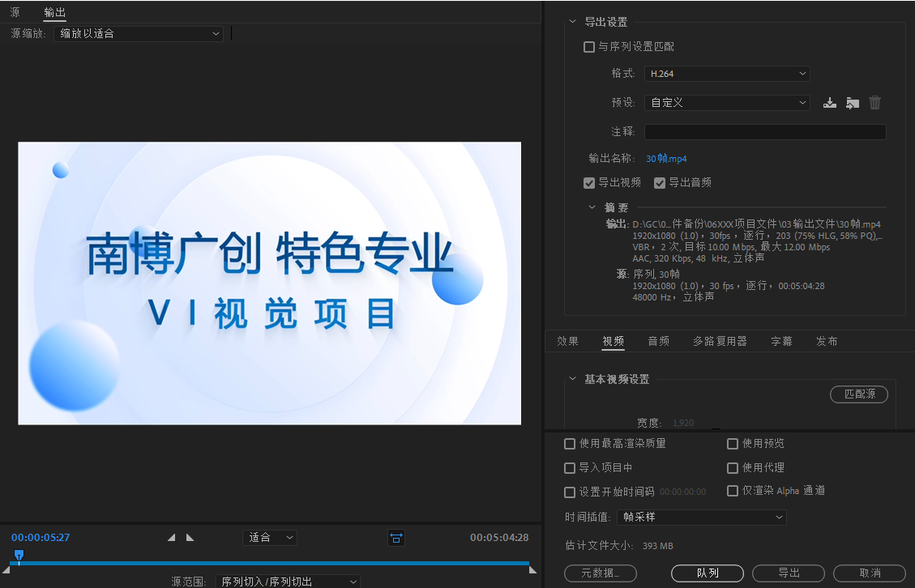This screenshot has height=588, width=915.
Task: Click the blue timeline range bar
Action: 276,563
